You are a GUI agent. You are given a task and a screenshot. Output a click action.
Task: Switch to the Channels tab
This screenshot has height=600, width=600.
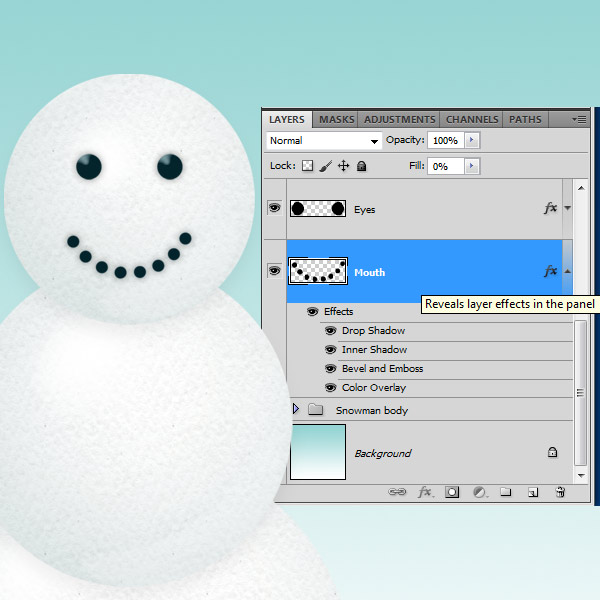472,119
